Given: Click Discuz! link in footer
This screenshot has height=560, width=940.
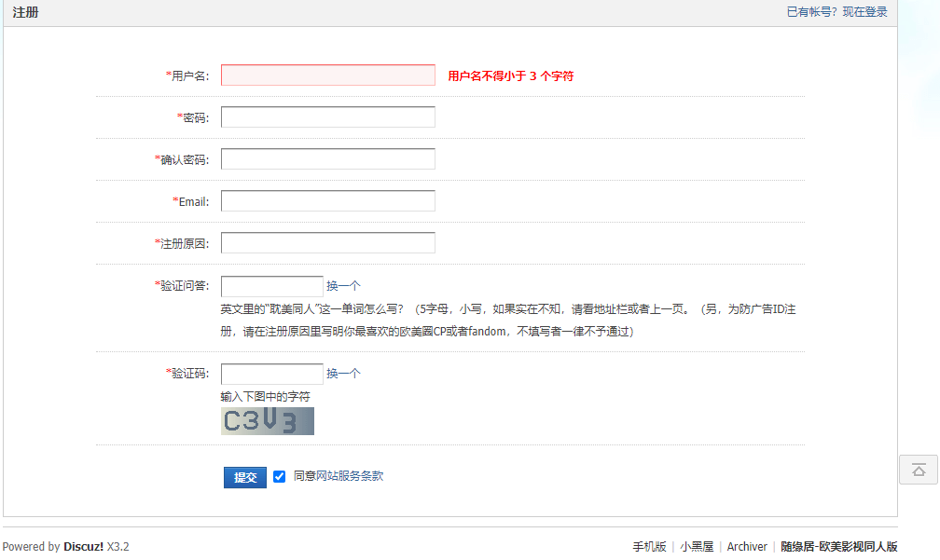Looking at the screenshot, I should 83,546.
